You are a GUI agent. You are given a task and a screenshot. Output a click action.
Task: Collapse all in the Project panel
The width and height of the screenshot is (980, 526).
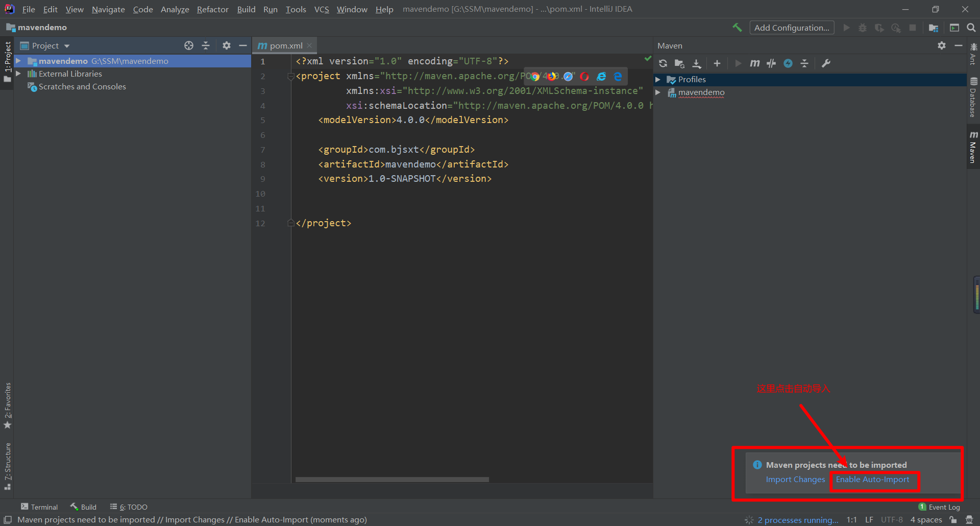[x=206, y=45]
